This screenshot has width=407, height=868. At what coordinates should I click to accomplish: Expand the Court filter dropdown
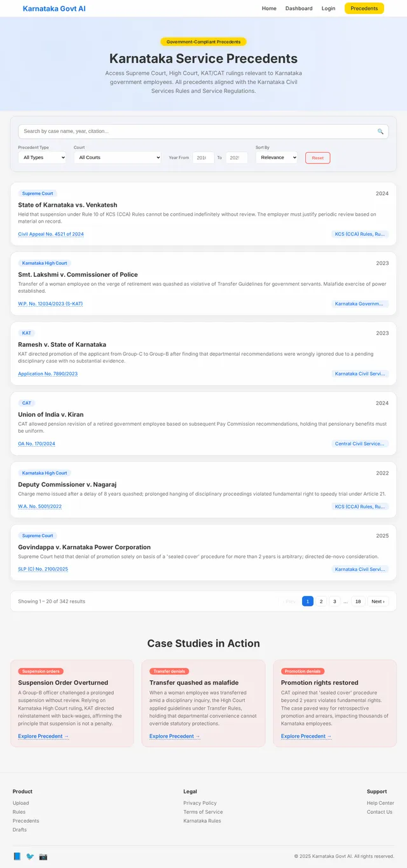pyautogui.click(x=117, y=157)
